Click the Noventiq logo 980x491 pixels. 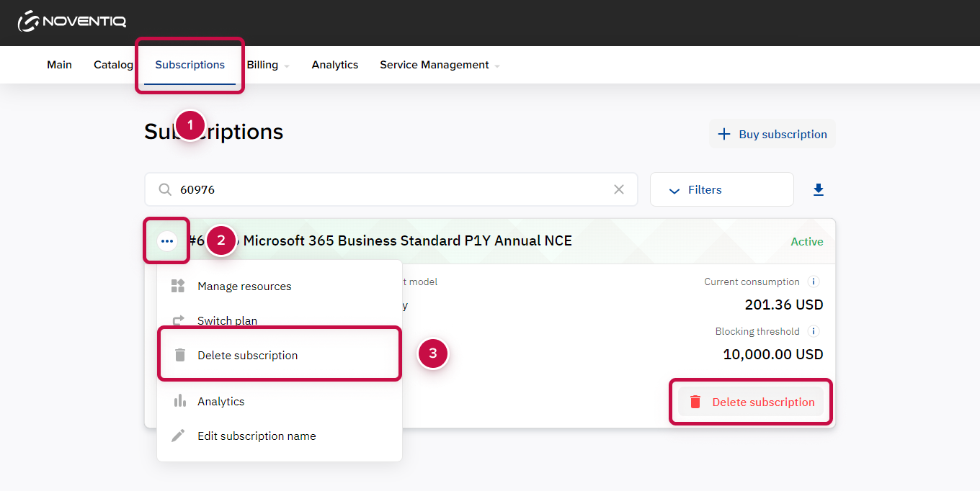[72, 22]
